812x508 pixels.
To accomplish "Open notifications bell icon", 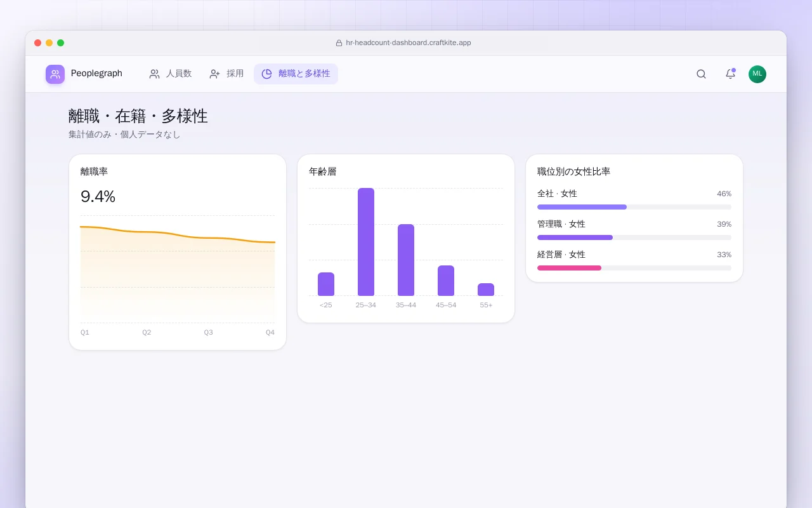I will [x=730, y=74].
